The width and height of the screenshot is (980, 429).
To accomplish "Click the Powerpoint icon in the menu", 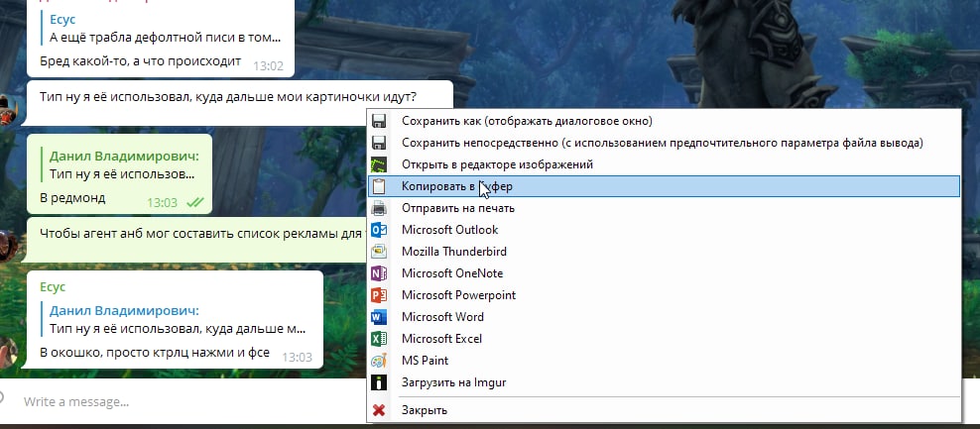I will 379,295.
